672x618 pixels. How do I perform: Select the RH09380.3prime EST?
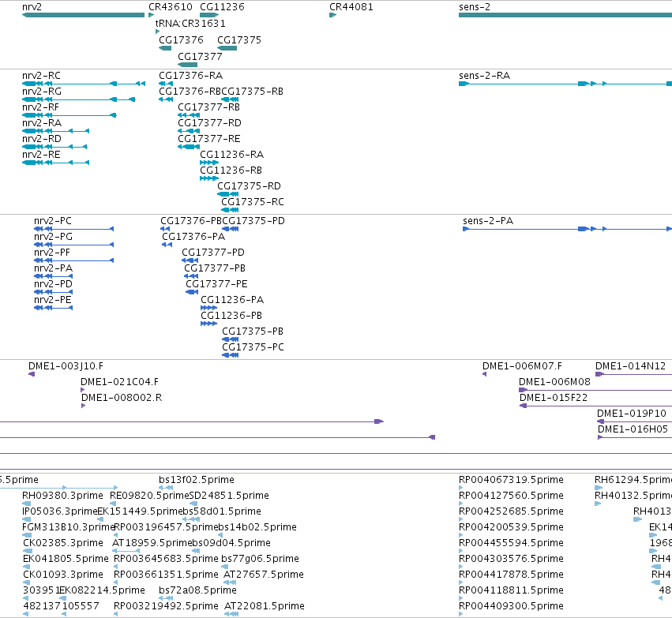pyautogui.click(x=62, y=496)
